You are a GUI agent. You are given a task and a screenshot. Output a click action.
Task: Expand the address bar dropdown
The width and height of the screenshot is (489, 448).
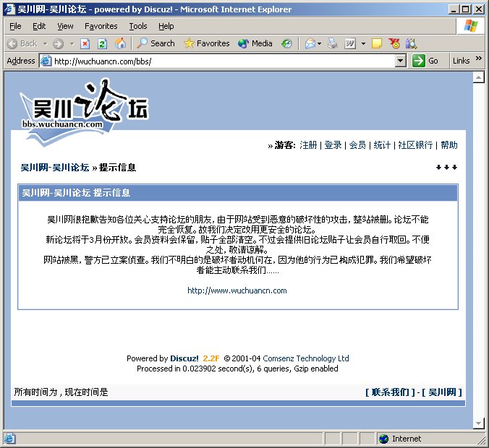[x=401, y=61]
